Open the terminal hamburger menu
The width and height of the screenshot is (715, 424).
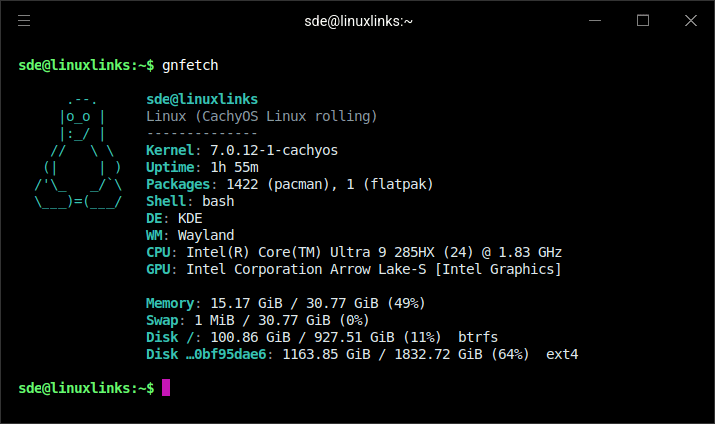tap(24, 21)
